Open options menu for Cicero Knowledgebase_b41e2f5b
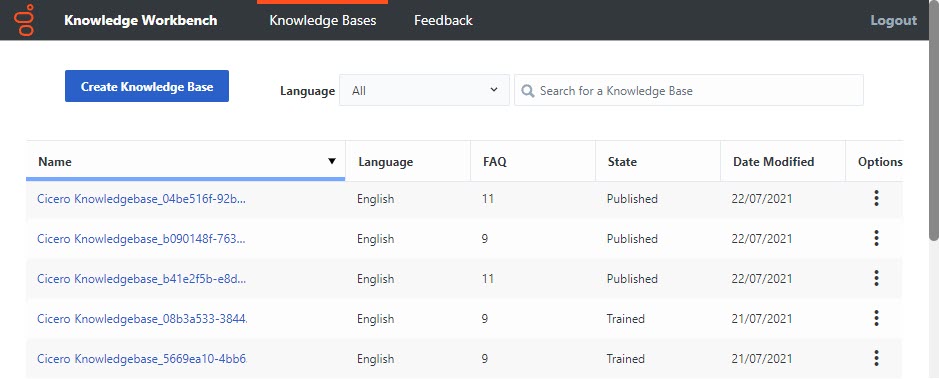The width and height of the screenshot is (939, 379). 876,278
